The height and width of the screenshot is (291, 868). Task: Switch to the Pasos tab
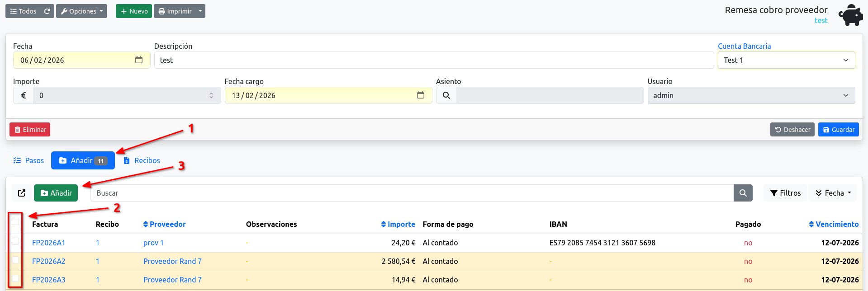click(x=28, y=160)
